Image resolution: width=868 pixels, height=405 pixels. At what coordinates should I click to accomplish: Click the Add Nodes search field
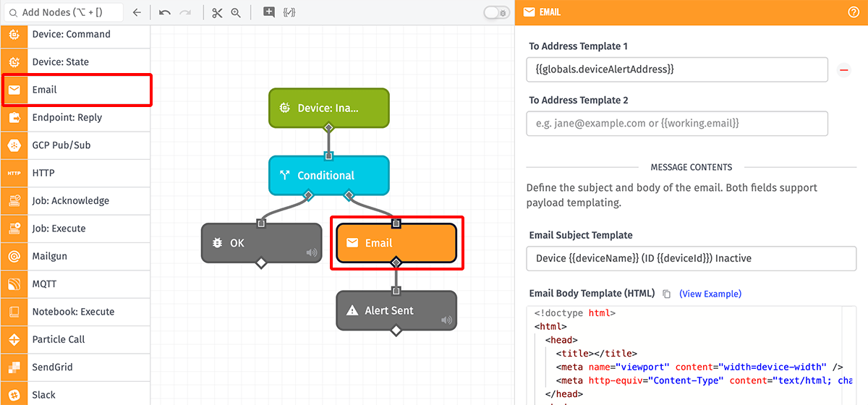[63, 12]
